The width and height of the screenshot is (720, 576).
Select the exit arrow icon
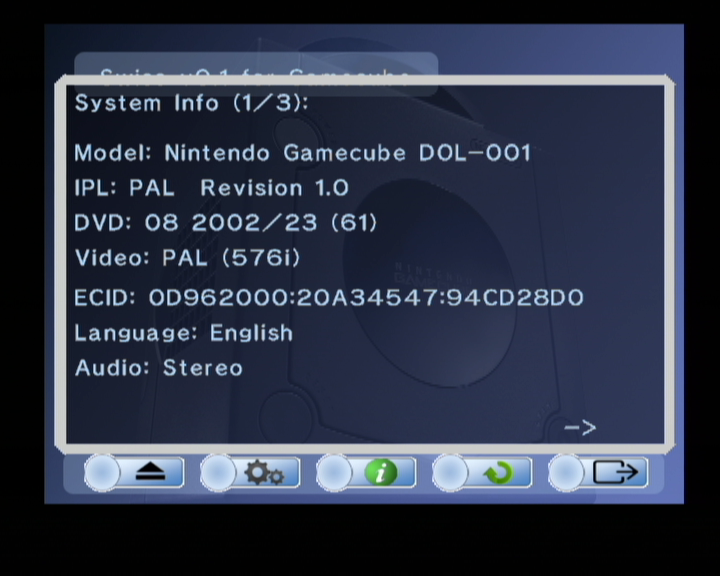(x=615, y=472)
